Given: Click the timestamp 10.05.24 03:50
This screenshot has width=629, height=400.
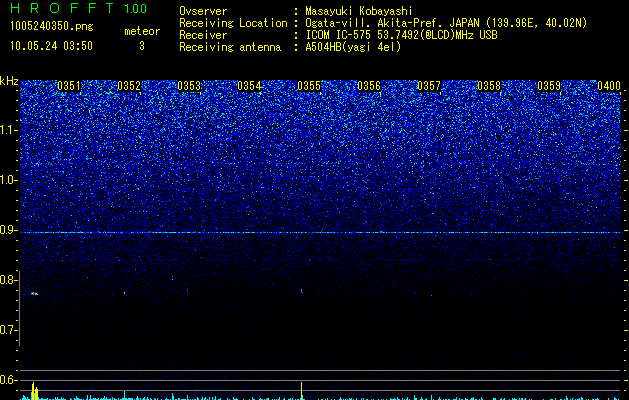Looking at the screenshot, I should (x=51, y=46).
